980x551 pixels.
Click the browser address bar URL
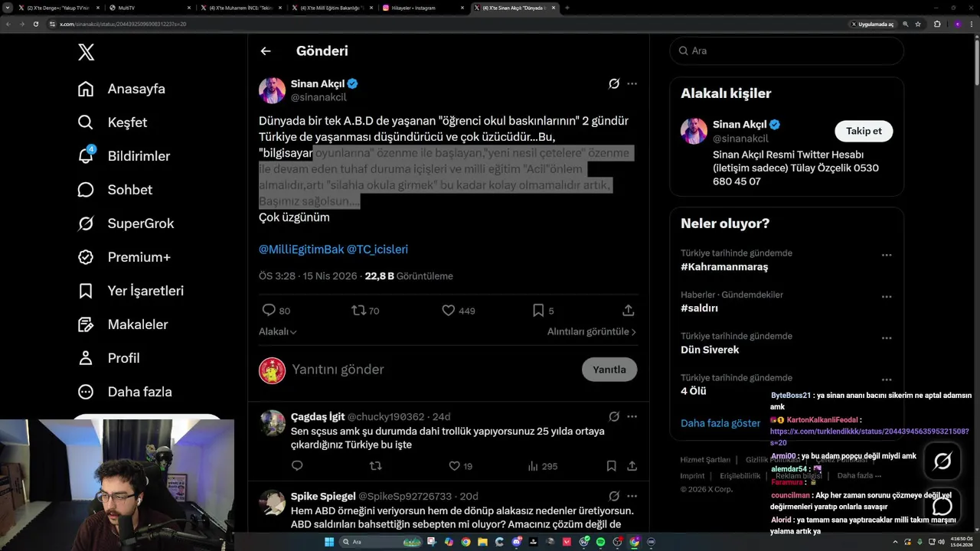(x=123, y=24)
